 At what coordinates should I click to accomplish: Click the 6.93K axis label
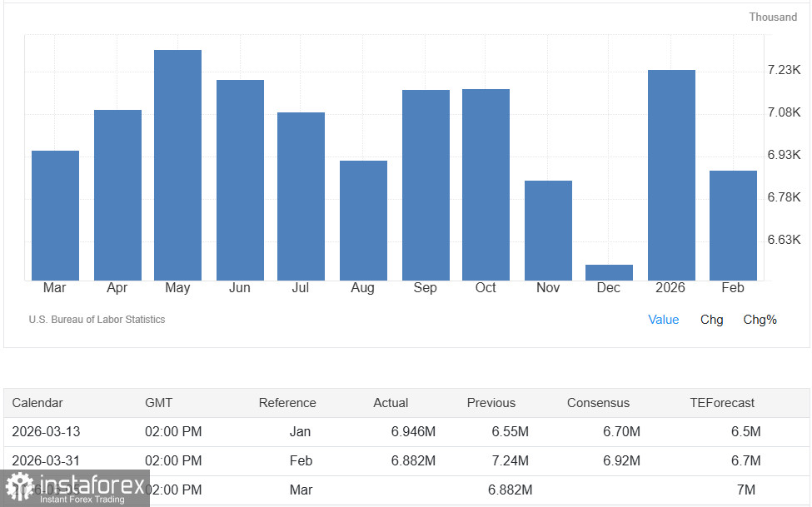(784, 155)
